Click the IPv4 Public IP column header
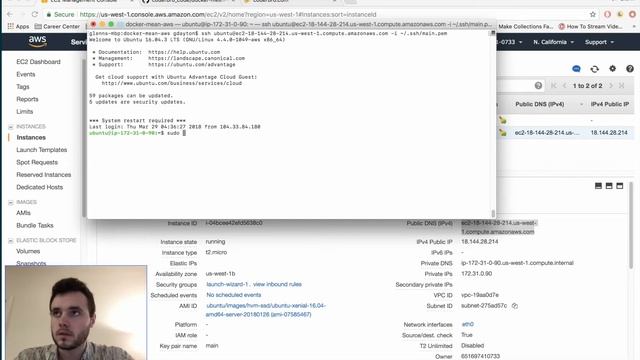The width and height of the screenshot is (640, 360). pyautogui.click(x=609, y=104)
